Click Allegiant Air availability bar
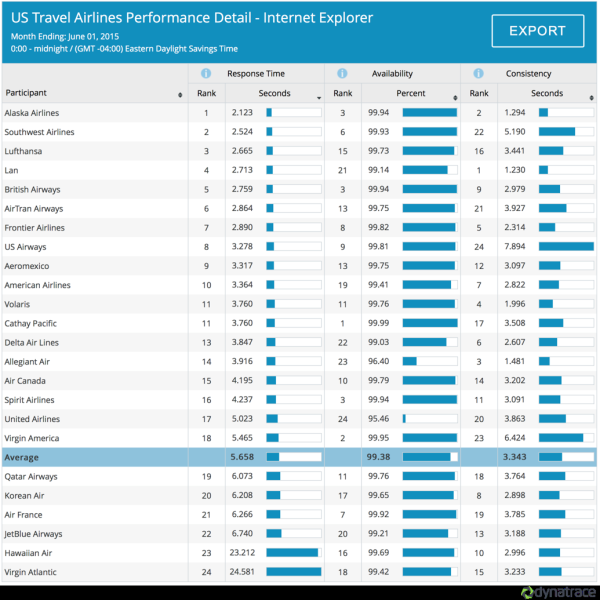This screenshot has height=600, width=600. pyautogui.click(x=430, y=361)
